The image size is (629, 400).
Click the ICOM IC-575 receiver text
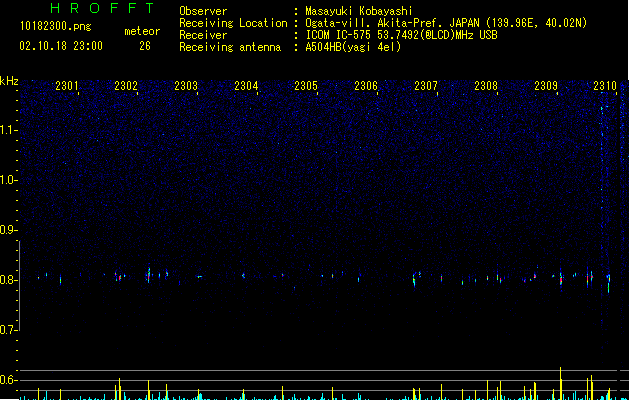401,35
